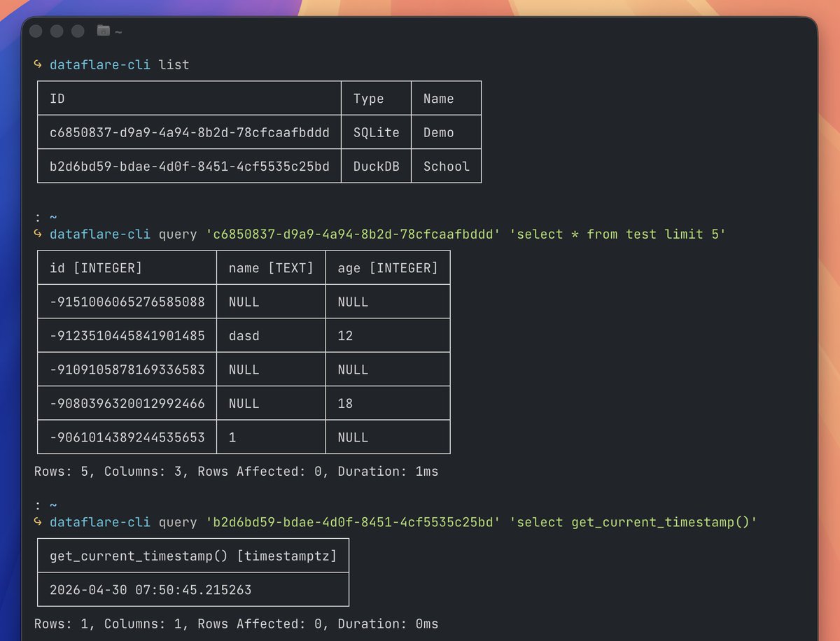Click the prompt arrow before 'dataflare-cli list'

(38, 65)
